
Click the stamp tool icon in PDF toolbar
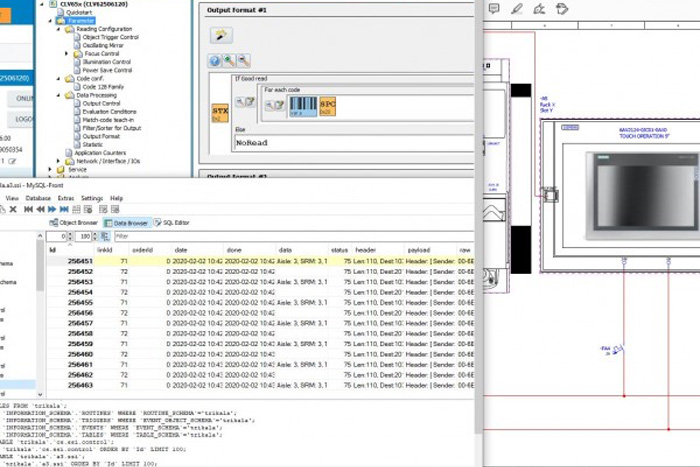click(x=562, y=8)
